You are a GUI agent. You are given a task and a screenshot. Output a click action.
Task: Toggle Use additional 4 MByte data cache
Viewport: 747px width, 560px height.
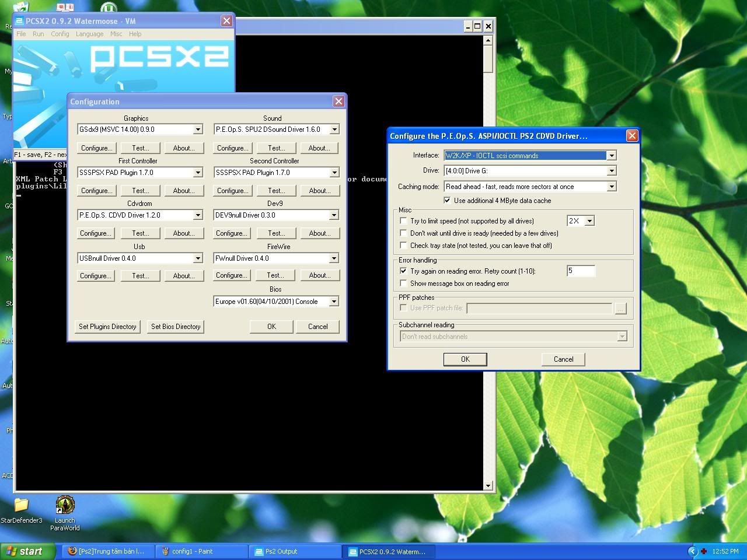(x=447, y=201)
